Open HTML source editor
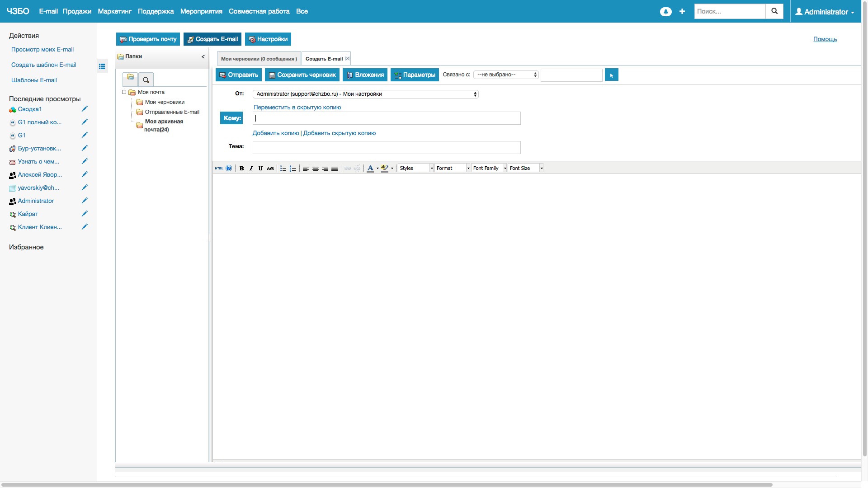The height and width of the screenshot is (488, 868). tap(219, 168)
